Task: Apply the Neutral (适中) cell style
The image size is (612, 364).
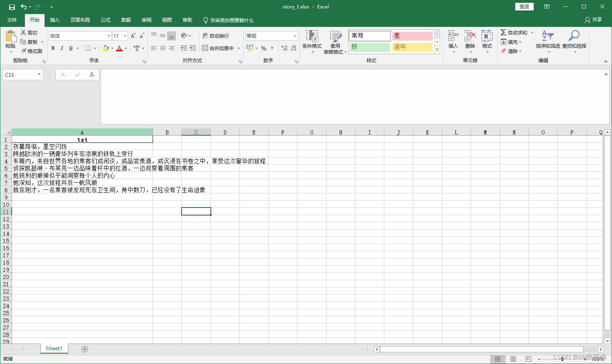Action: coord(412,47)
